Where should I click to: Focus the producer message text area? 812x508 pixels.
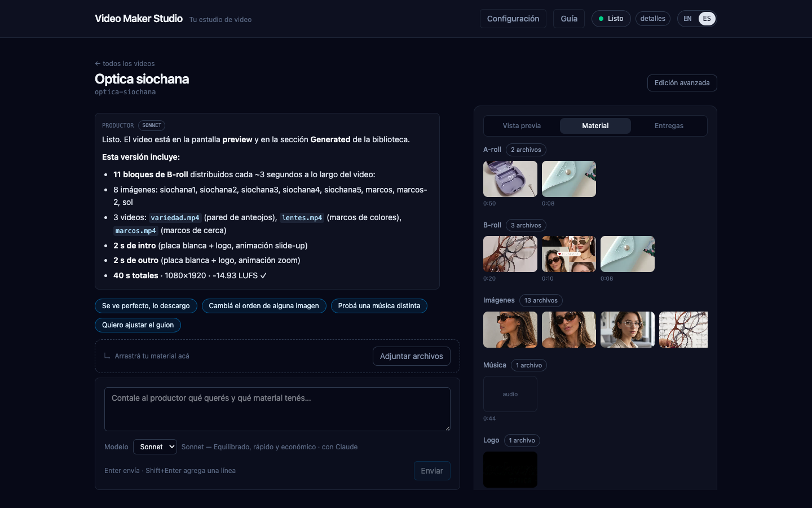click(x=277, y=409)
